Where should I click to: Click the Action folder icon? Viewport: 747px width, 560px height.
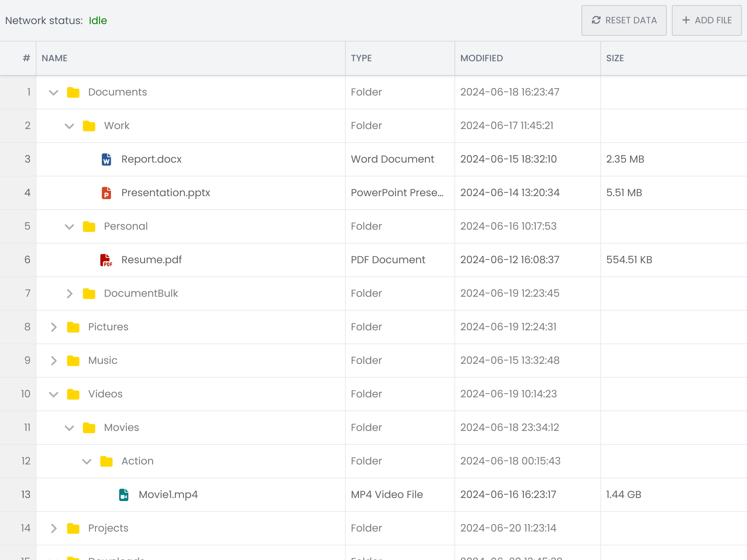(x=106, y=461)
